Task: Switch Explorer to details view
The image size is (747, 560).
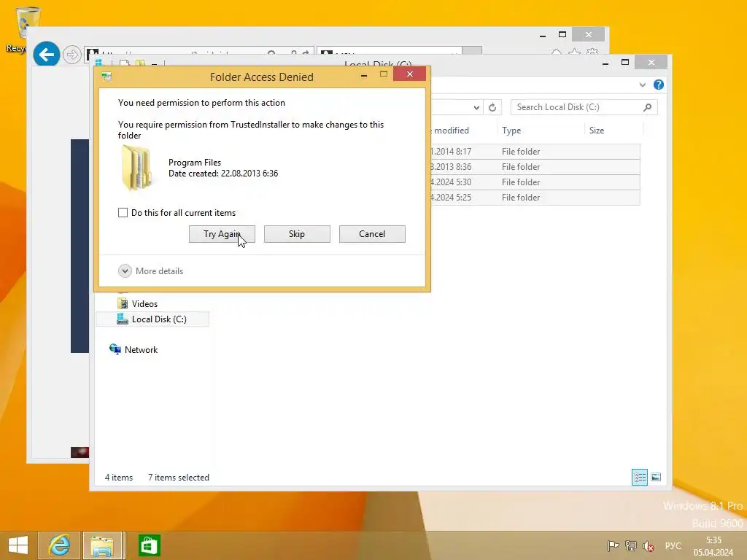Action: click(x=639, y=477)
